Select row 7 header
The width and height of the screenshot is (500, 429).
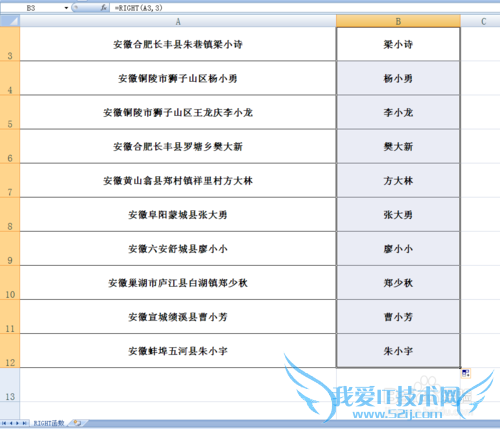10,180
